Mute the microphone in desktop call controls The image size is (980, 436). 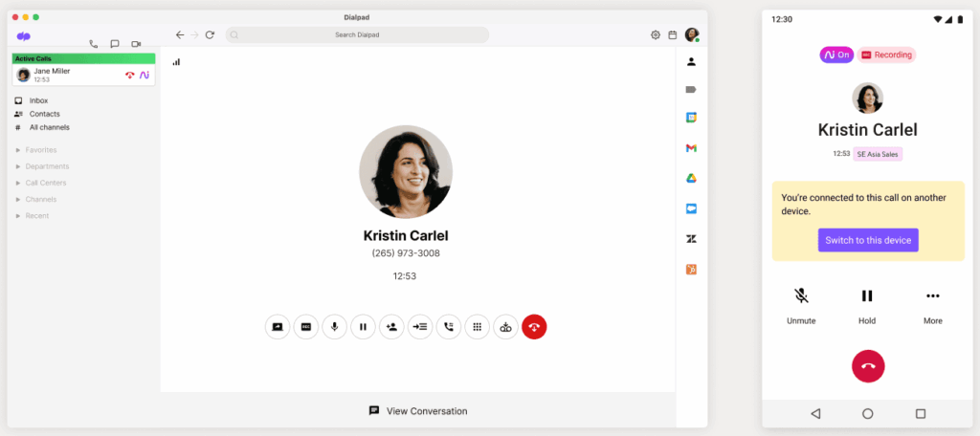pos(334,327)
